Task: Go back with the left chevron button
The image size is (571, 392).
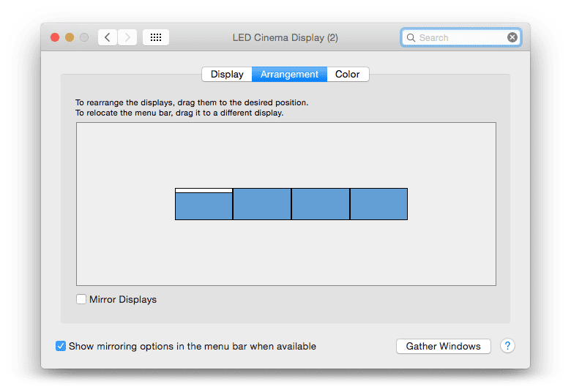Action: [x=108, y=37]
